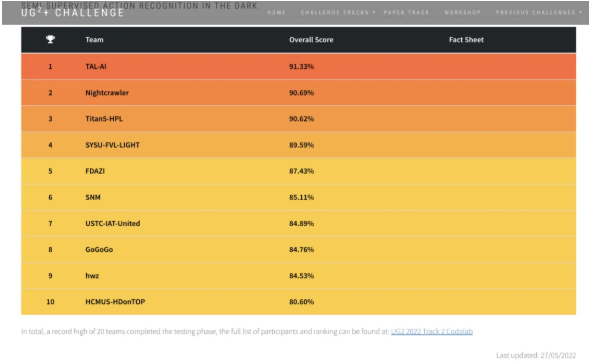This screenshot has width=592, height=361.
Task: Click the SYSU-FVL-LIGHT team name
Action: (x=113, y=145)
